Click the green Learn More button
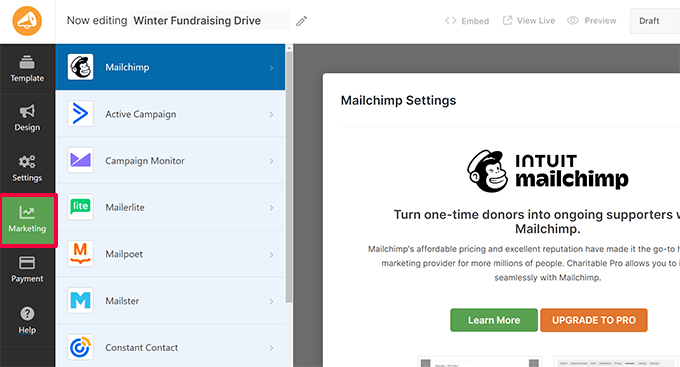 [x=494, y=320]
